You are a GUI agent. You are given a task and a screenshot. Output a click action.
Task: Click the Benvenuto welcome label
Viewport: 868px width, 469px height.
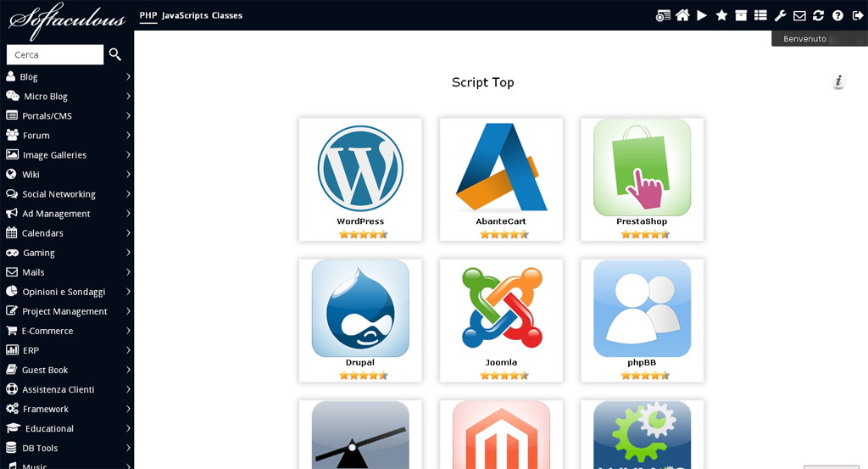click(804, 39)
